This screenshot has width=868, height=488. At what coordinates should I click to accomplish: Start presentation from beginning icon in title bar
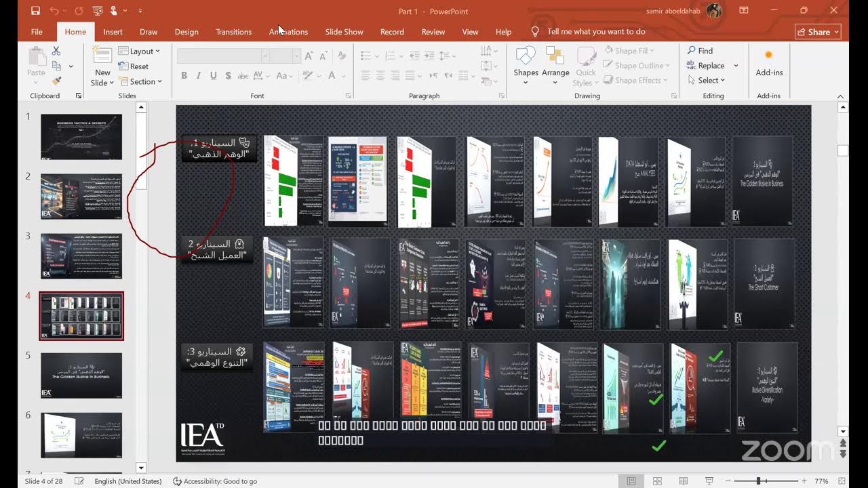click(98, 11)
